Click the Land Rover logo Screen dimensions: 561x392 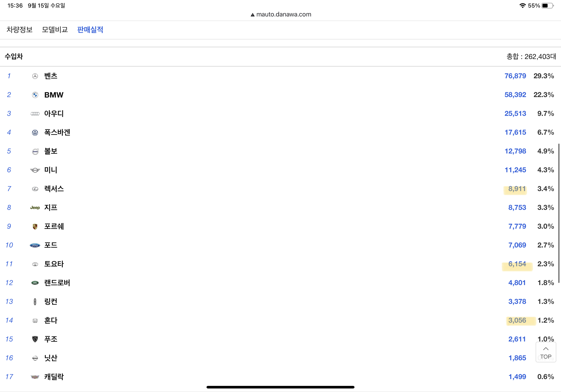point(35,283)
